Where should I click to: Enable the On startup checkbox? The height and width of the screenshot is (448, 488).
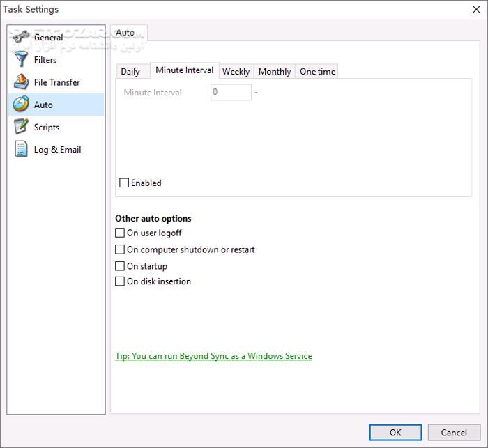click(120, 266)
